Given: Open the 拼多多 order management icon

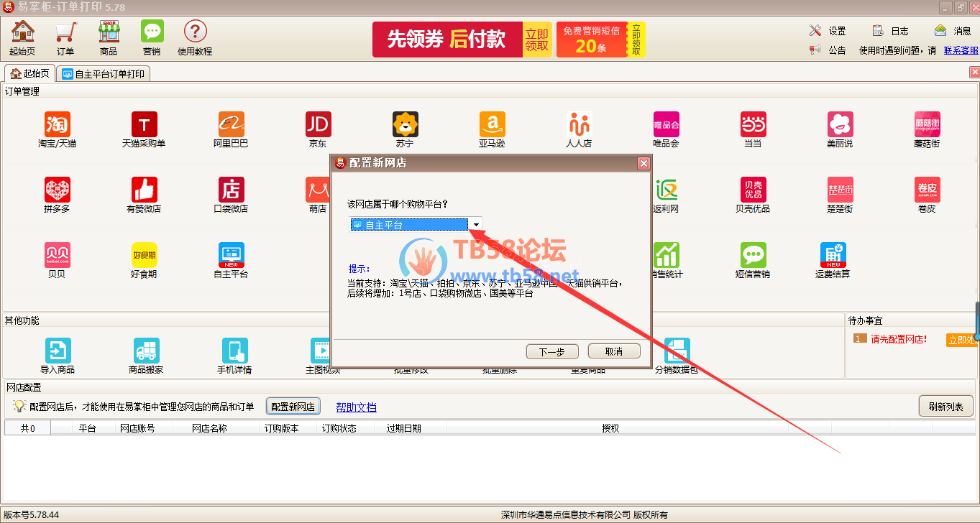Looking at the screenshot, I should (57, 190).
